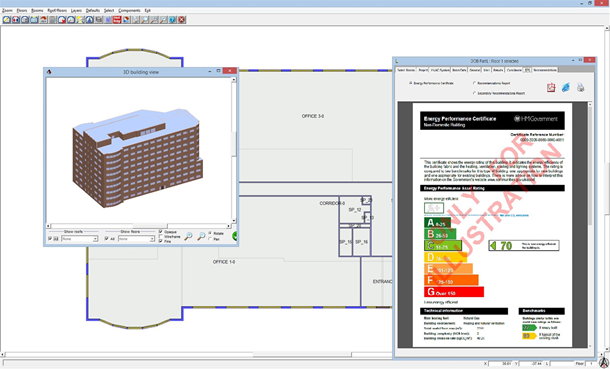The height and width of the screenshot is (369, 610).
Task: Select the Pan radio button
Action: coord(210,239)
